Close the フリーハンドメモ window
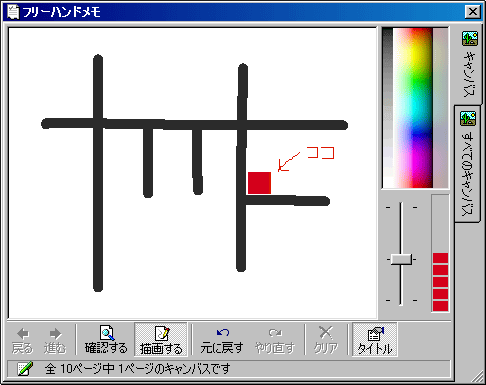 point(473,12)
